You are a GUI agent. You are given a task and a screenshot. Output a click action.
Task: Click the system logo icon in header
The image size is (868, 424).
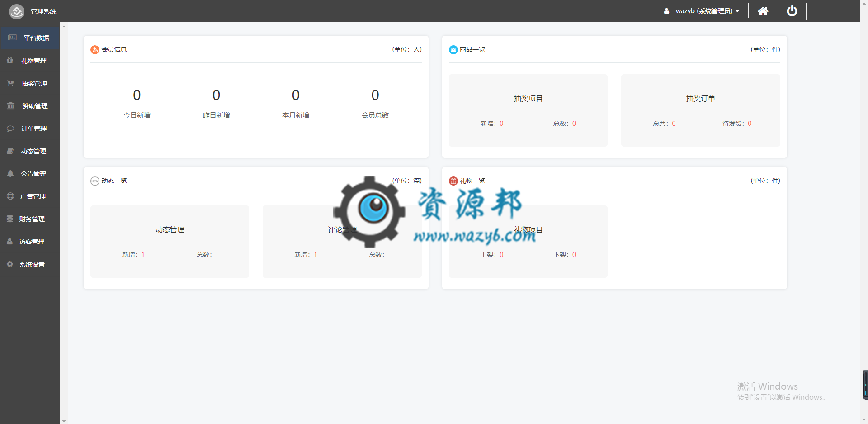(x=17, y=11)
